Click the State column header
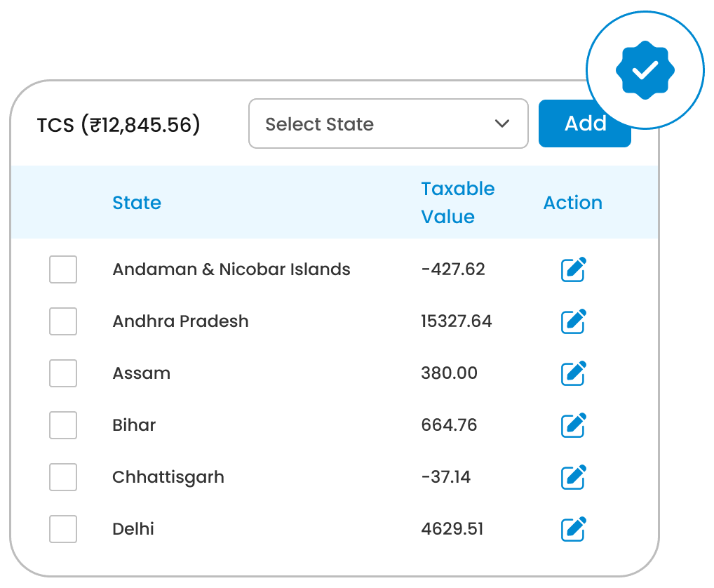The width and height of the screenshot is (714, 588). [x=137, y=203]
